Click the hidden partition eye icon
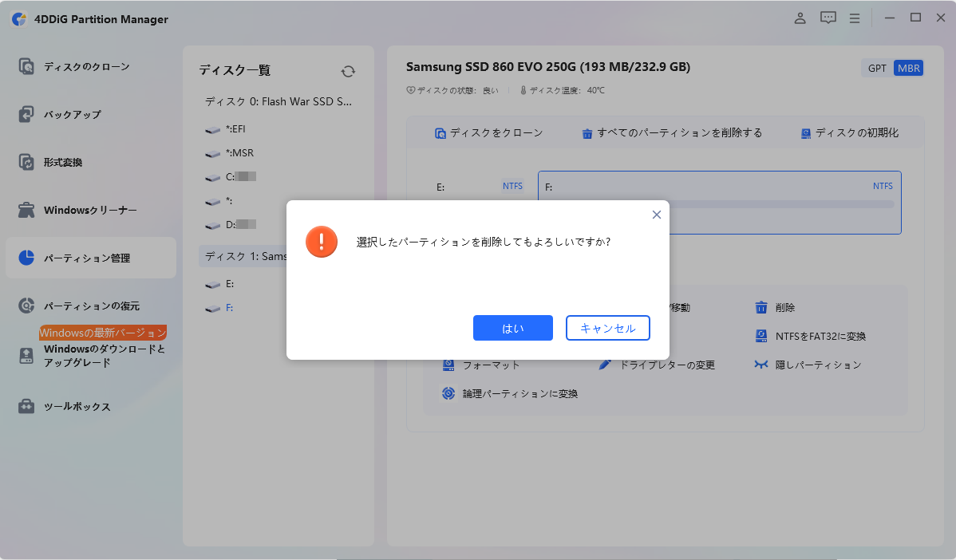This screenshot has height=560, width=956. tap(761, 365)
